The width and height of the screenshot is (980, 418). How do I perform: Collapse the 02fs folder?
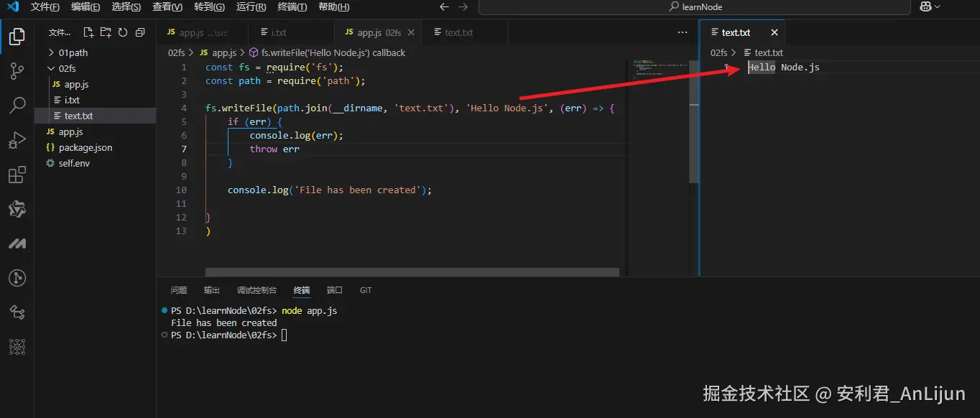[95, 68]
